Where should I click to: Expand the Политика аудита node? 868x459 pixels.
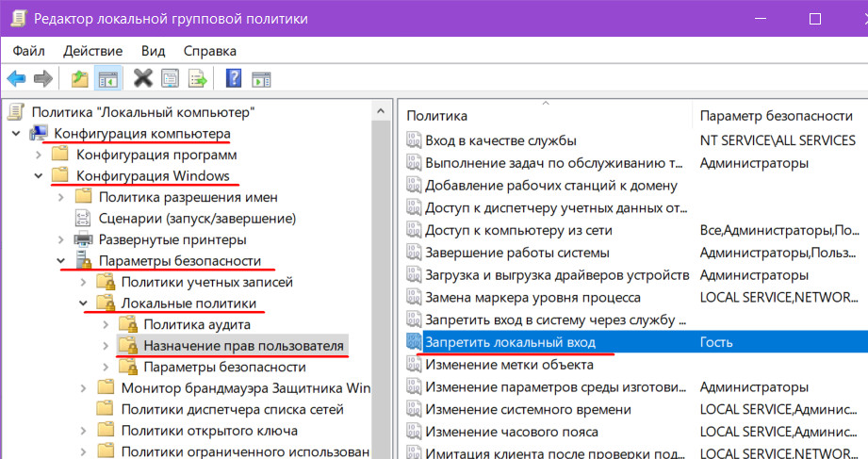pos(106,324)
